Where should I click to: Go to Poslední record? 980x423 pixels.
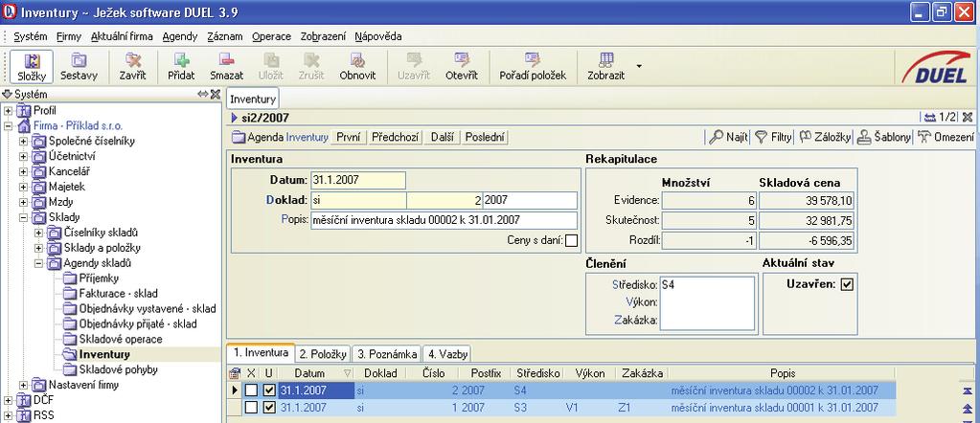[x=485, y=138]
